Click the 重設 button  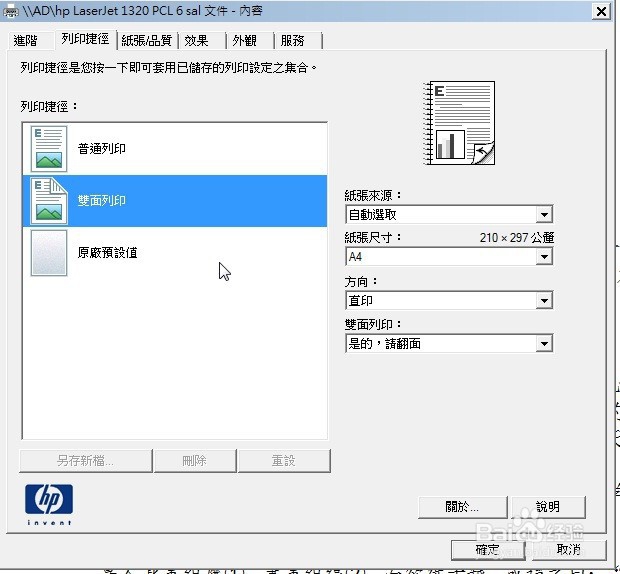tap(284, 461)
